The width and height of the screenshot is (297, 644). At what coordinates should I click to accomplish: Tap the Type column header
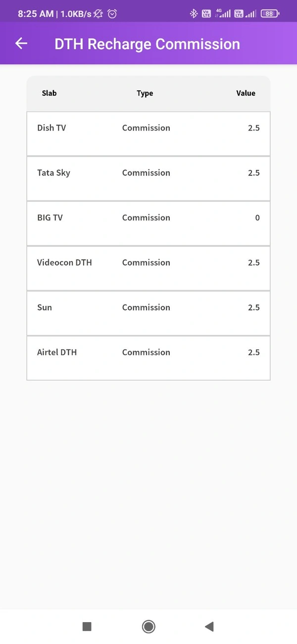pos(145,93)
